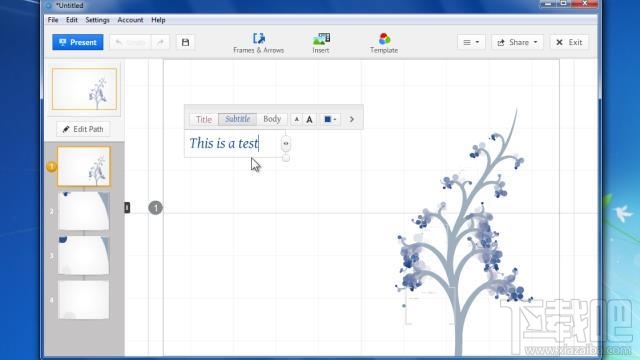Click the Exit button

(569, 42)
